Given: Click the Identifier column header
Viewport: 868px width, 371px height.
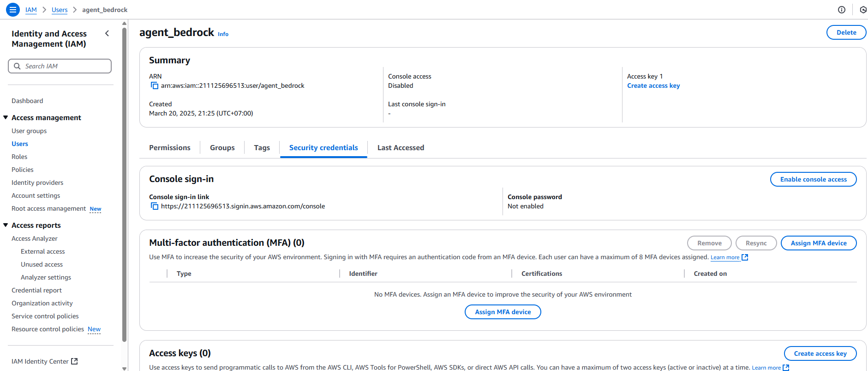Looking at the screenshot, I should point(363,274).
